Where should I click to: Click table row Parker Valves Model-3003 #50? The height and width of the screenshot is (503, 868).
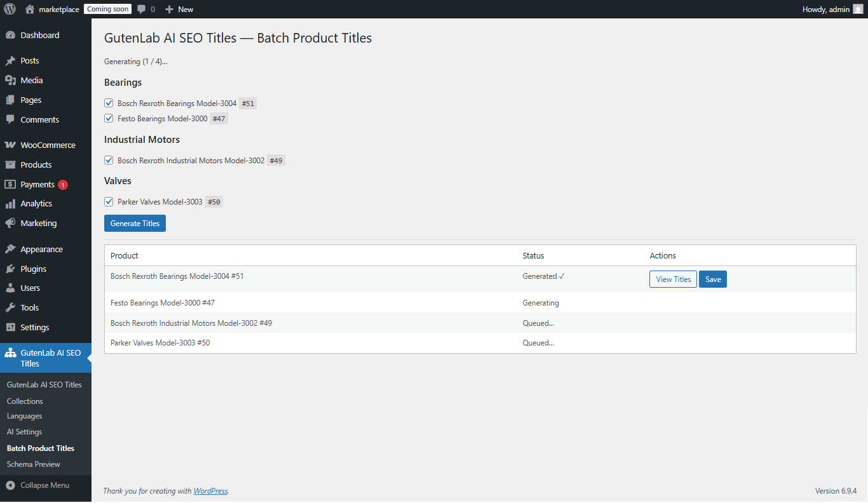(x=480, y=343)
